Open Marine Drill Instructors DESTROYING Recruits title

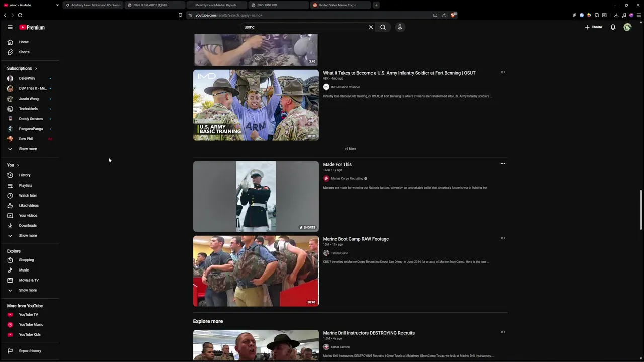coord(368,333)
